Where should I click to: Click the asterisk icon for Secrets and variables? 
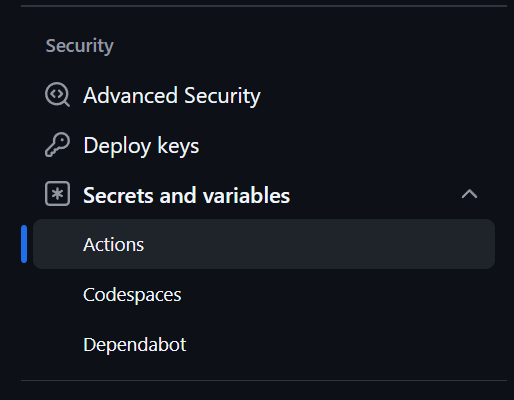pos(57,194)
